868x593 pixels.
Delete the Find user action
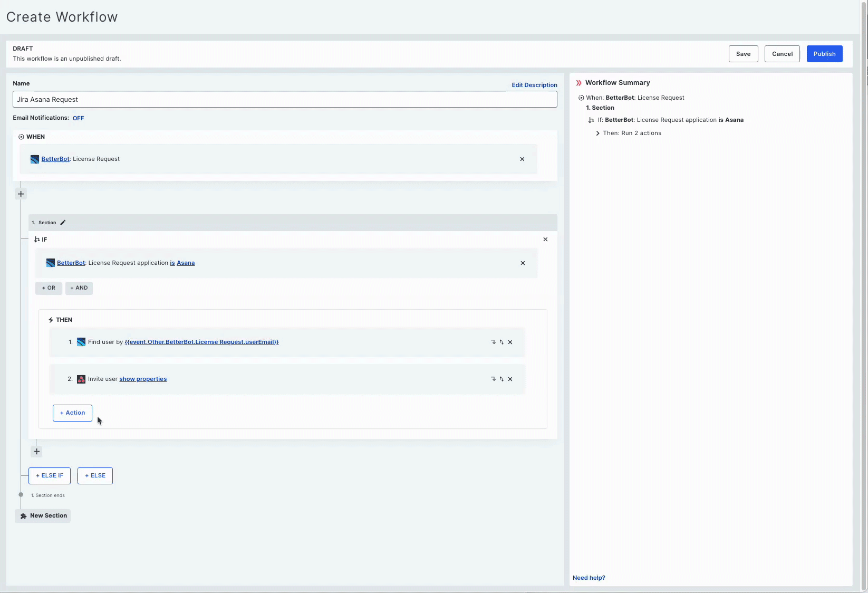[x=510, y=342]
